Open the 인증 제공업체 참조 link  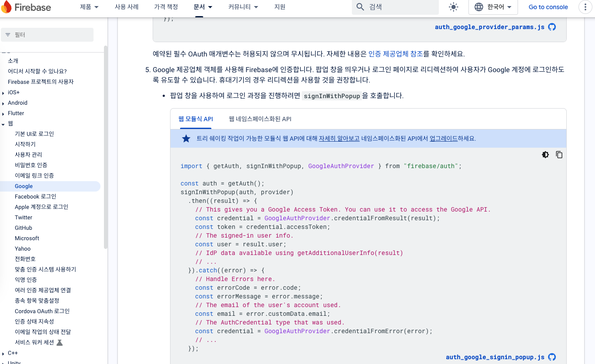[395, 54]
